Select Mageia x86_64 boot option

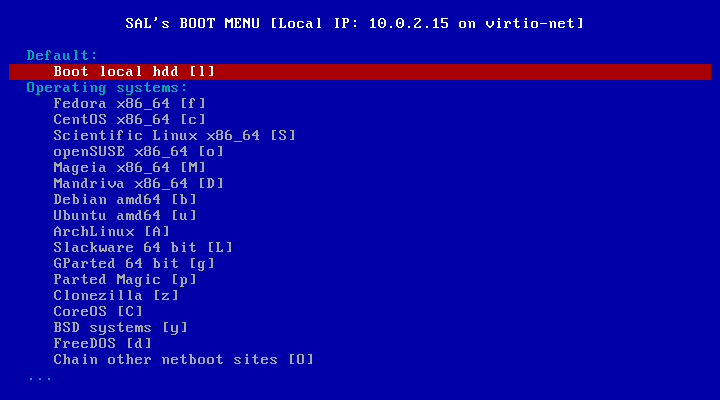click(129, 168)
